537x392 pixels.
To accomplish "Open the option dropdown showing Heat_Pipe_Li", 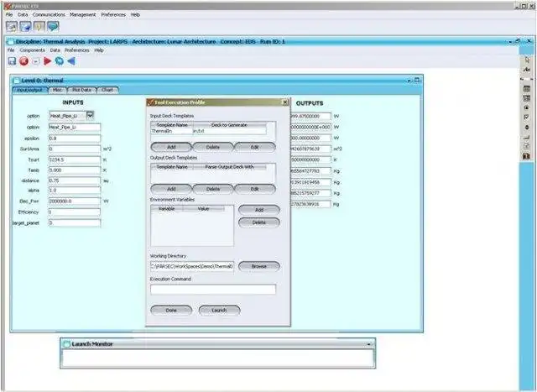I will pos(90,115).
